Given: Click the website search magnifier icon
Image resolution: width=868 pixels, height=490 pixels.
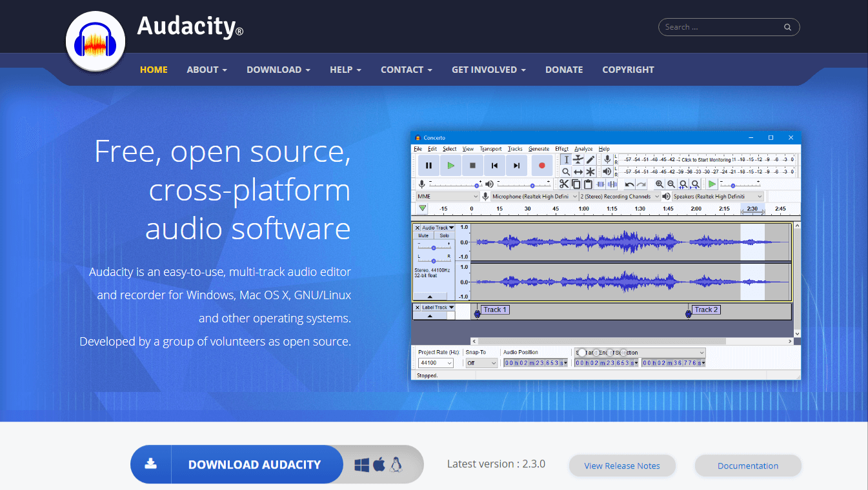Looking at the screenshot, I should tap(787, 27).
